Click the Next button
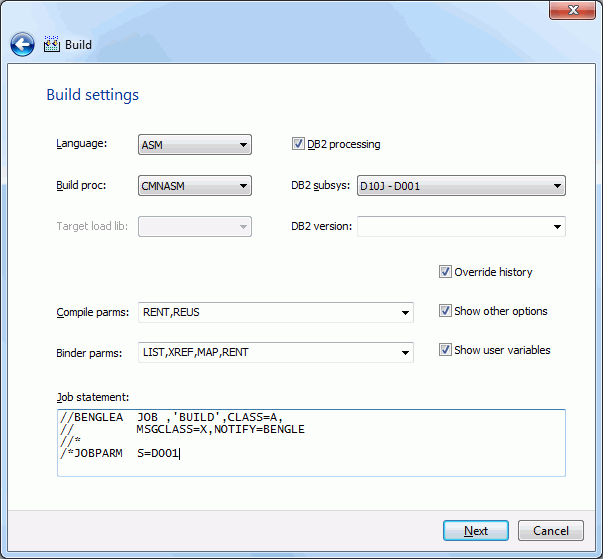 point(476,531)
